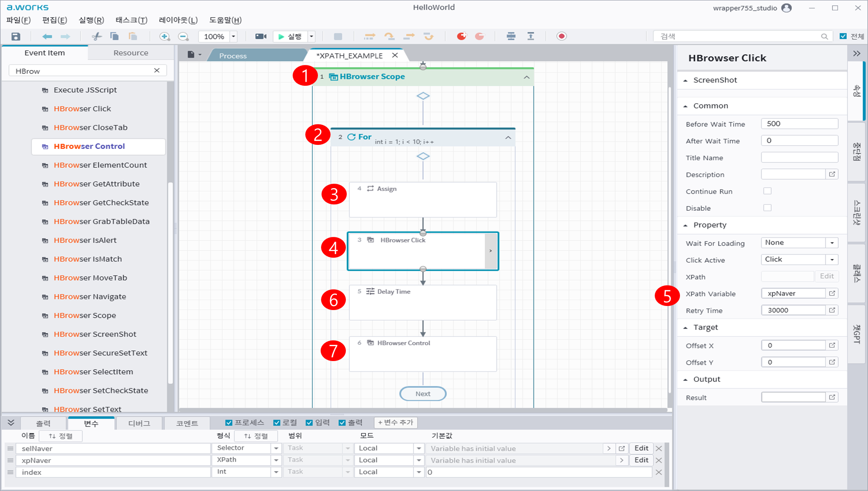Click the cut scissors icon
This screenshot has width=868, height=491.
[96, 37]
